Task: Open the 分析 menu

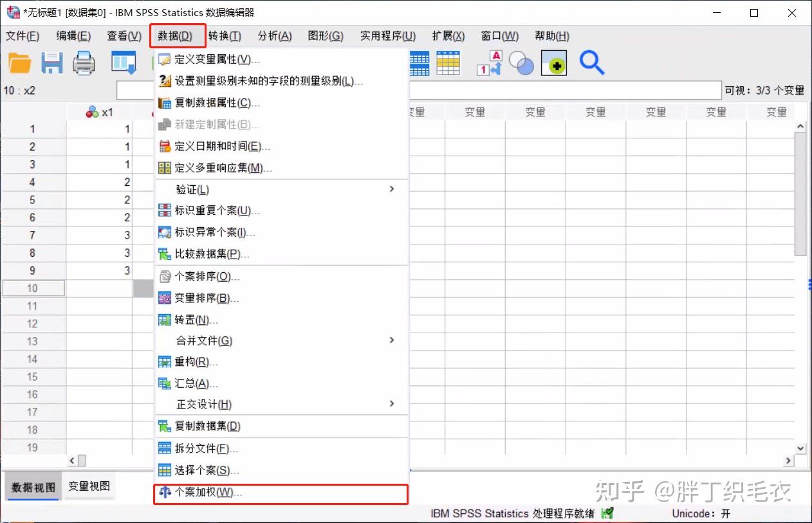Action: (x=274, y=36)
